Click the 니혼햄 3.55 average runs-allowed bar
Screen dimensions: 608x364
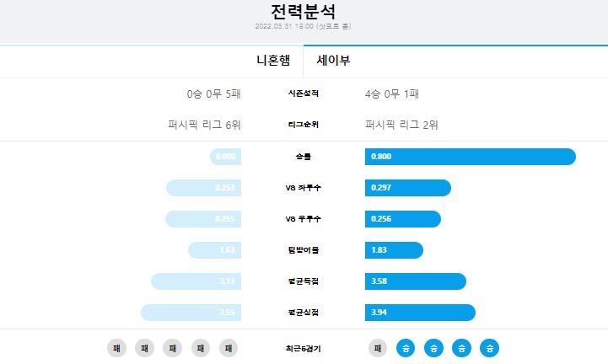tap(191, 313)
